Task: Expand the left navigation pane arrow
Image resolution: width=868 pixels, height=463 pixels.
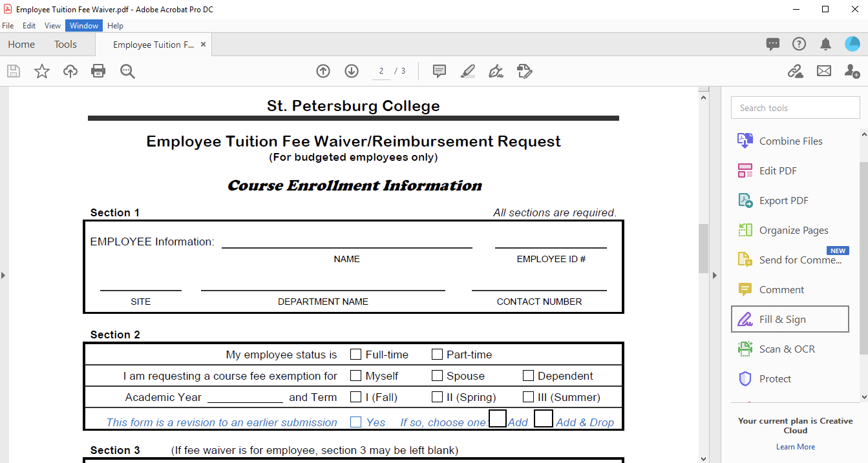Action: tap(3, 275)
